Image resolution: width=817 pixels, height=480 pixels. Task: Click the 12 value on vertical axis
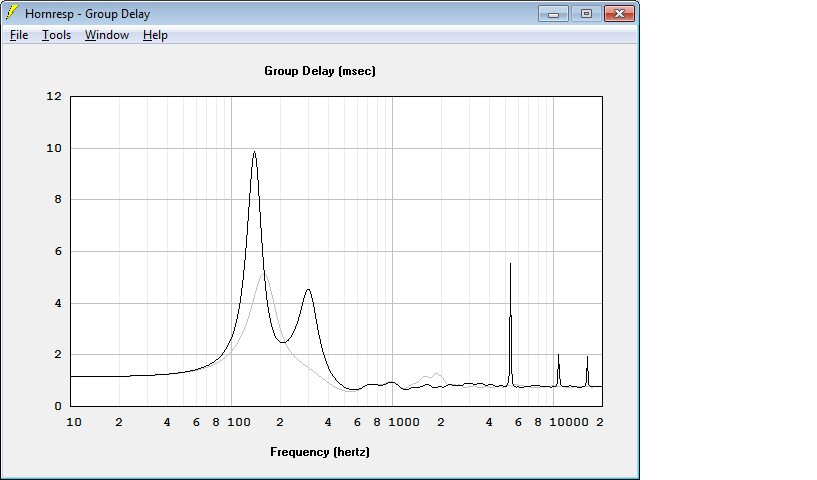coord(54,96)
